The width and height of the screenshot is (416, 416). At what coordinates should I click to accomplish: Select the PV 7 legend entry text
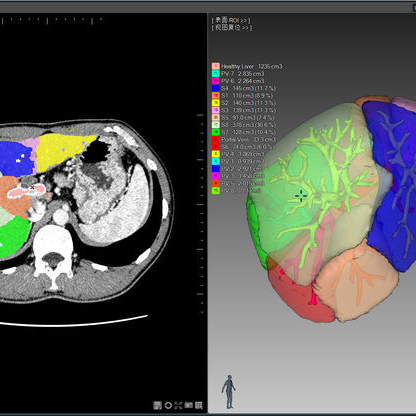click(x=243, y=74)
